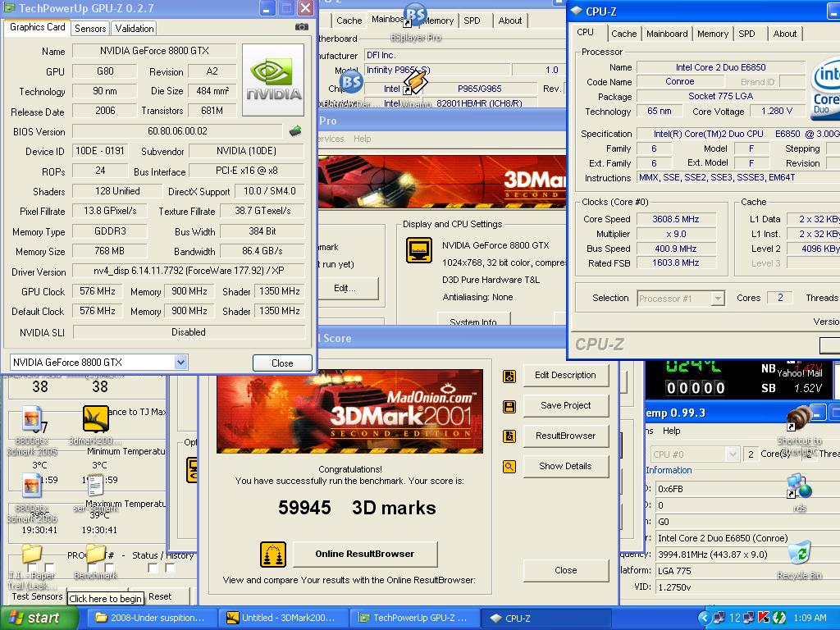Screen dimensions: 840x630
Task: Click the Core Speed value 3608.5 MHz
Action: (x=676, y=219)
